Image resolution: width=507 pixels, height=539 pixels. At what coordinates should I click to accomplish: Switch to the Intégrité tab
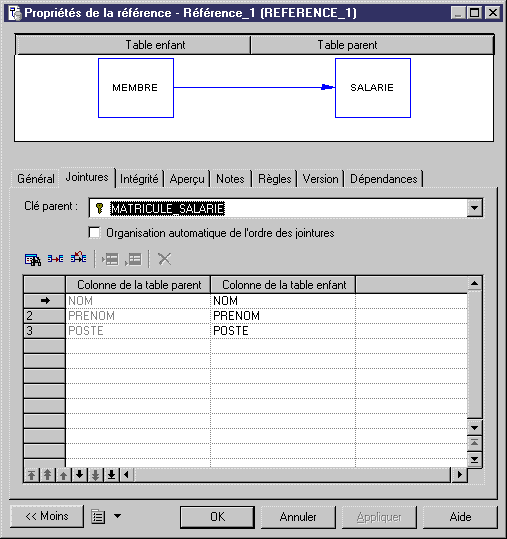tap(139, 179)
